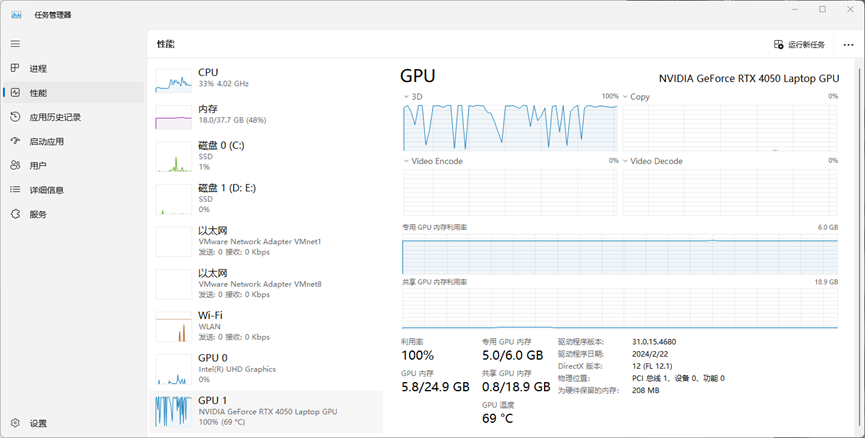This screenshot has height=438, width=865.
Task: Click the DirectX version 12 (FL 12.1) text
Action: point(652,366)
